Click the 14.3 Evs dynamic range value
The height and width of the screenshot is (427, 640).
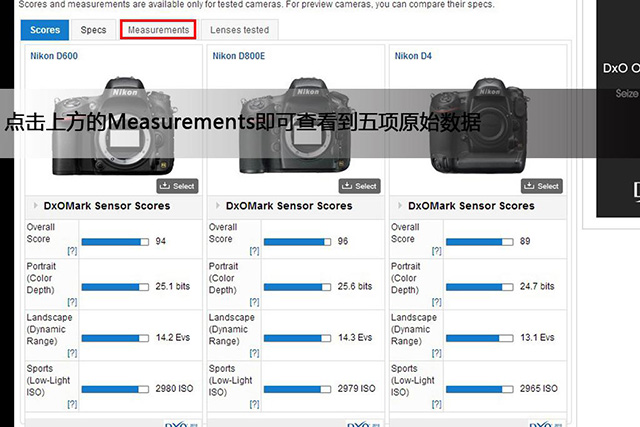pyautogui.click(x=355, y=337)
